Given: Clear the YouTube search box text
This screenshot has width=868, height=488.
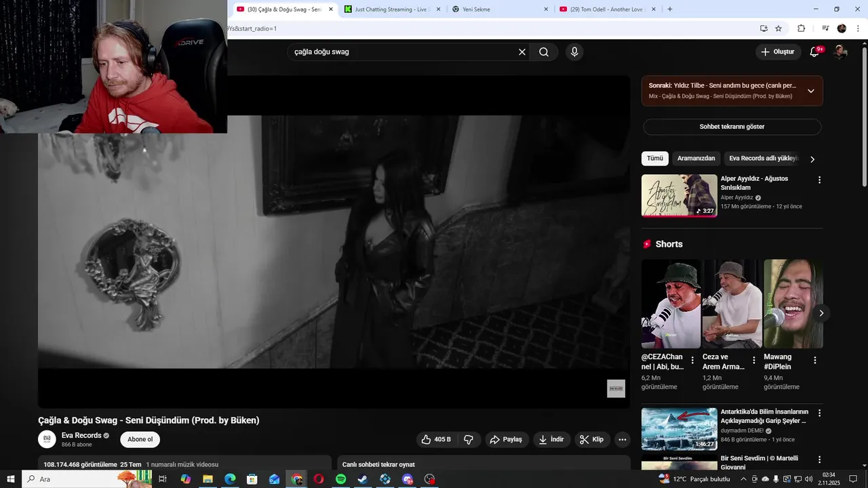Looking at the screenshot, I should (x=522, y=52).
